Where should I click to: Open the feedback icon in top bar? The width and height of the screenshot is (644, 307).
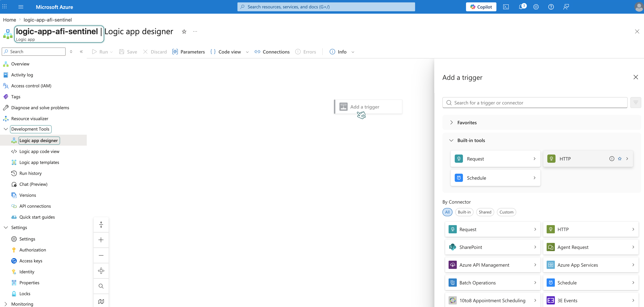566,7
